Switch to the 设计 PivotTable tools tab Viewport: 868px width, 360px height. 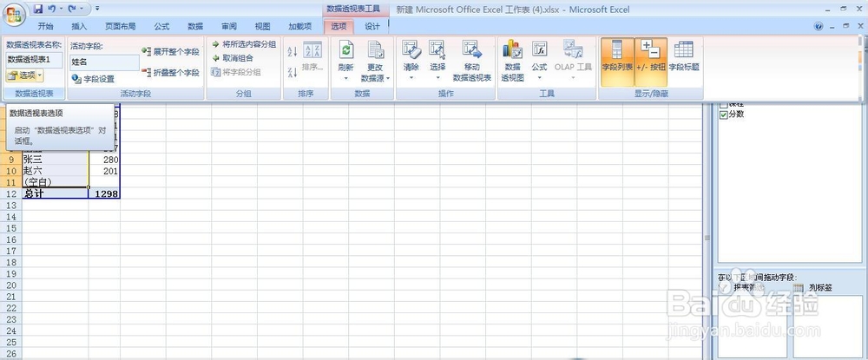(372, 27)
